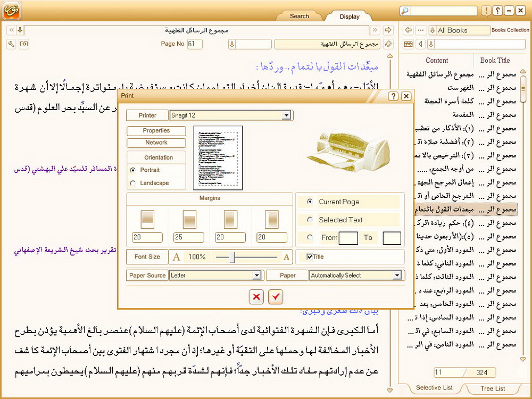Click the orange Noor application logo
This screenshot has width=532, height=399.
12,11
